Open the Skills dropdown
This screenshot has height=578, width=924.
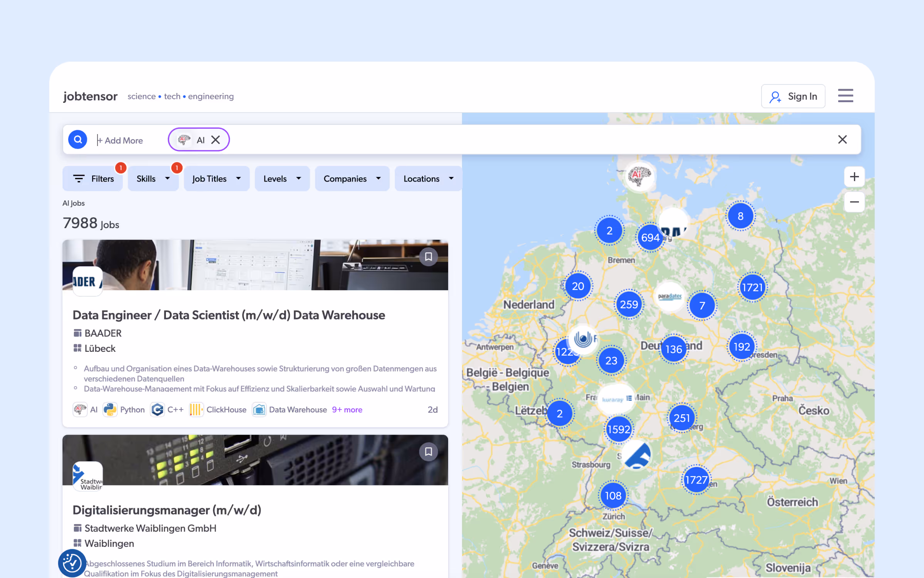click(153, 178)
